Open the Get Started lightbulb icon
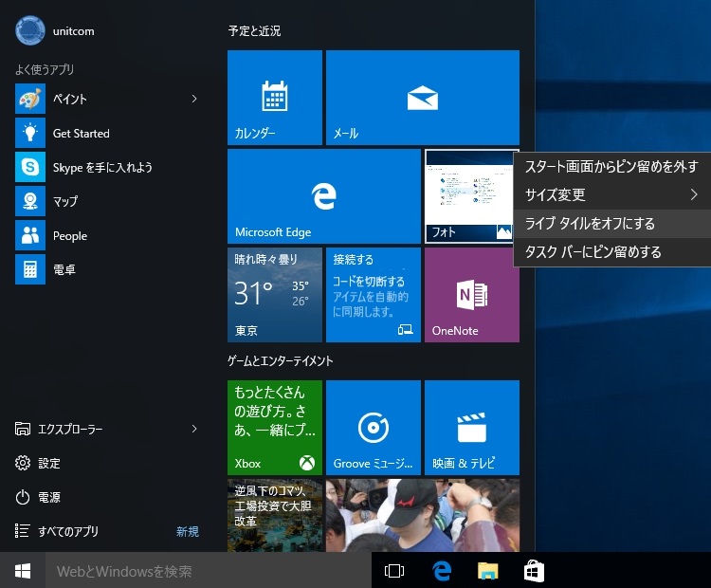This screenshot has height=588, width=711. [30, 133]
